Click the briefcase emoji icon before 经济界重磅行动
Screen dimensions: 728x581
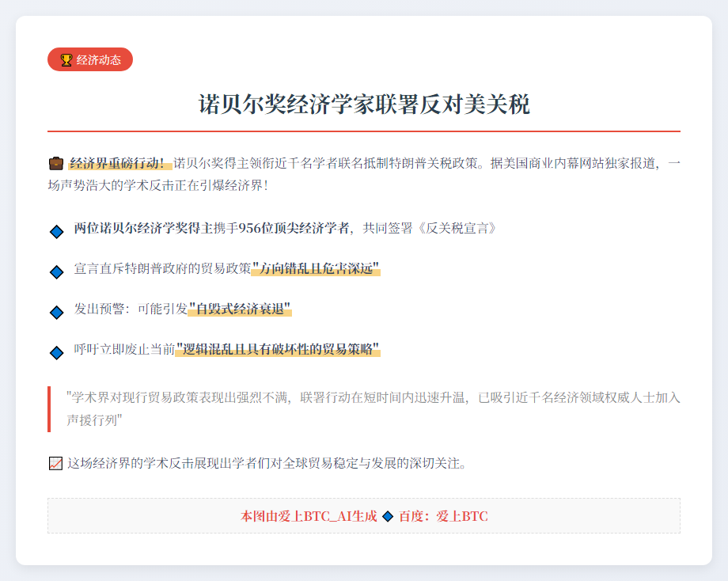pyautogui.click(x=56, y=164)
